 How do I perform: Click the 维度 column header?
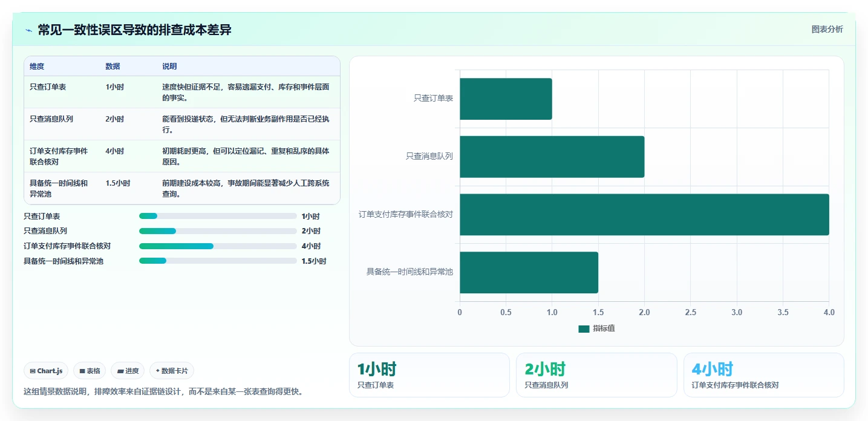pyautogui.click(x=37, y=67)
